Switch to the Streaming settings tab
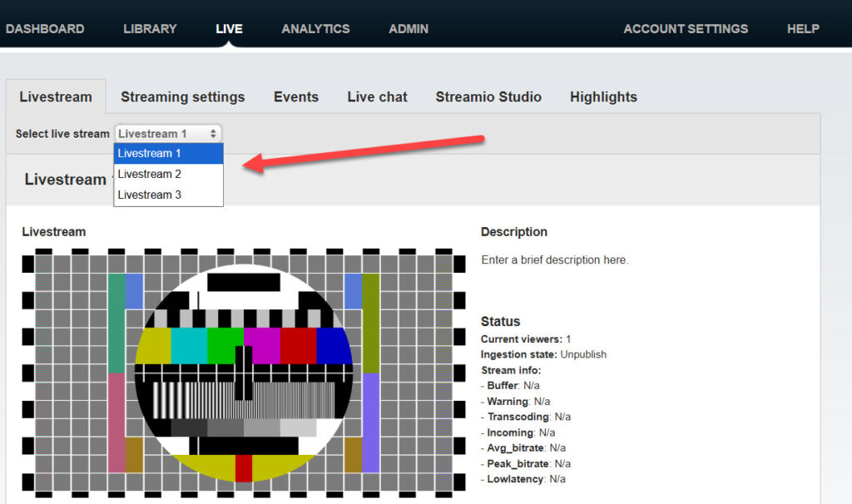Screen dimensions: 852x504 pos(182,97)
